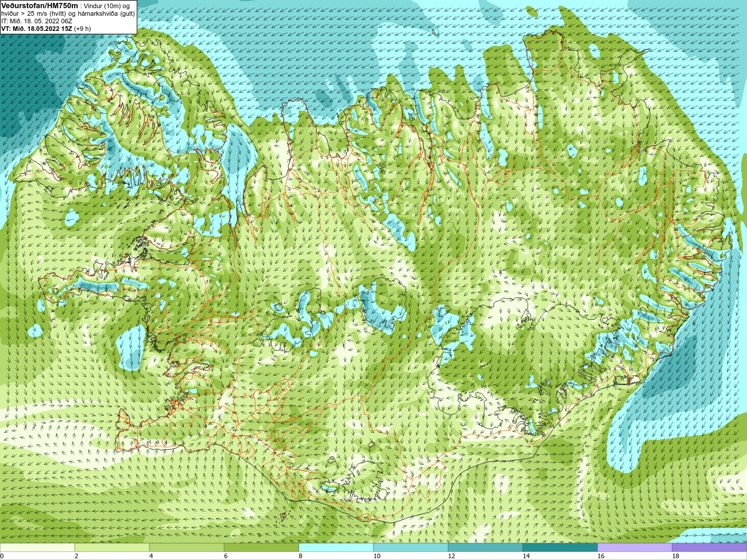Click the legend scale label '16'
The height and width of the screenshot is (560, 747).
click(601, 556)
